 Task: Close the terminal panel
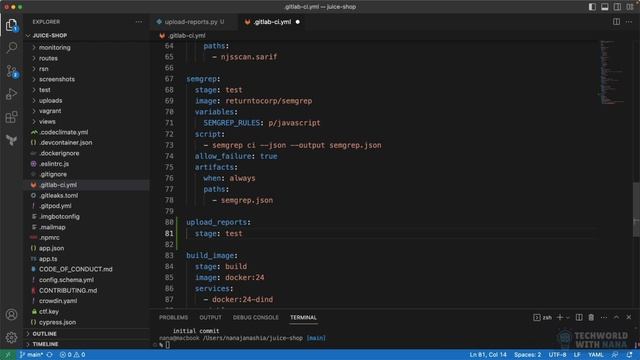pyautogui.click(x=629, y=317)
